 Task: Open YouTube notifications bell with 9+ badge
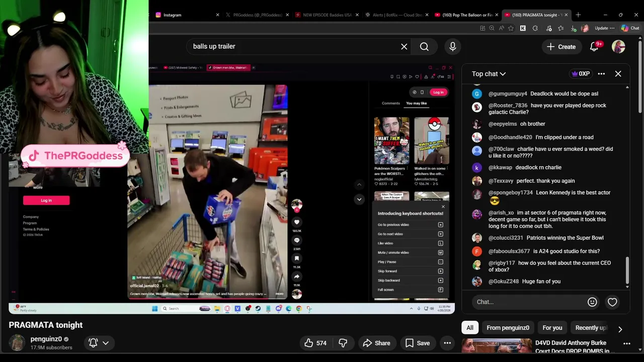[594, 46]
